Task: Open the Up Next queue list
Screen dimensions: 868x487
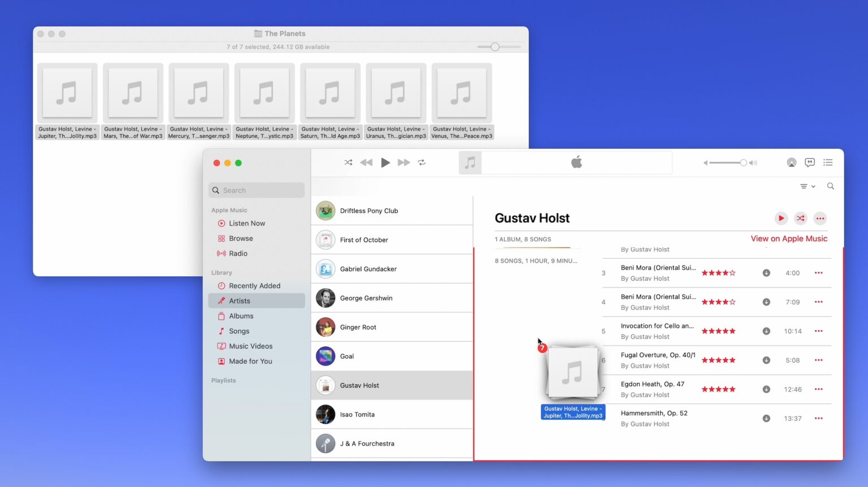Action: [828, 162]
